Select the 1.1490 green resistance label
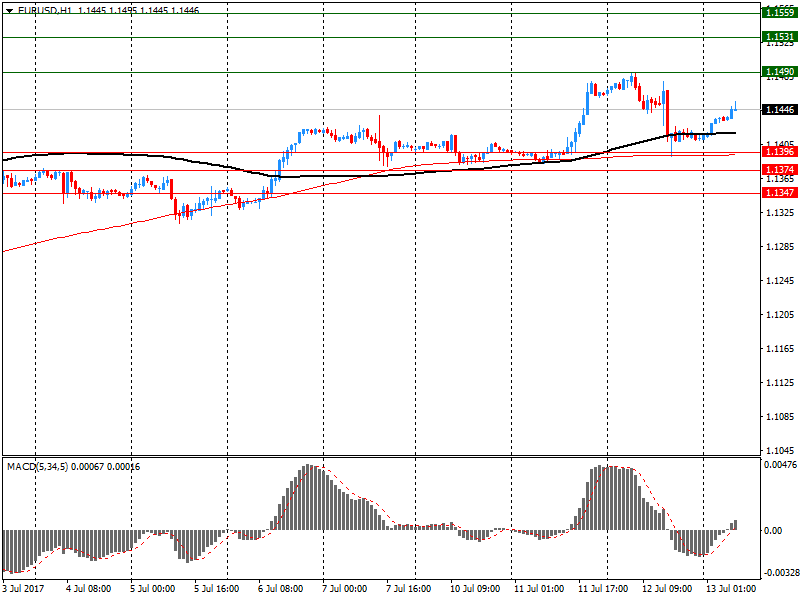 [x=780, y=72]
